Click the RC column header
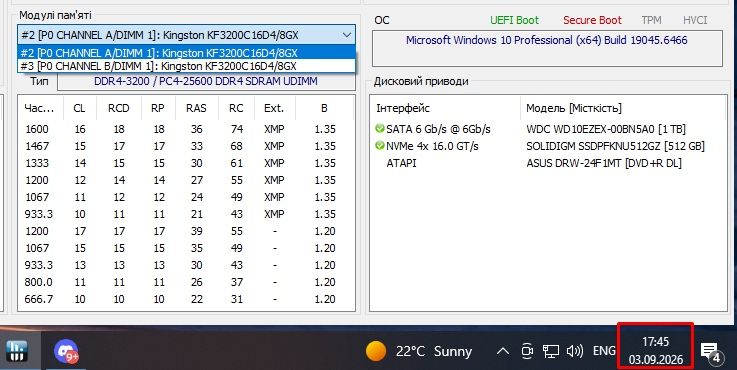Screen dimensions: 737x370 point(236,108)
